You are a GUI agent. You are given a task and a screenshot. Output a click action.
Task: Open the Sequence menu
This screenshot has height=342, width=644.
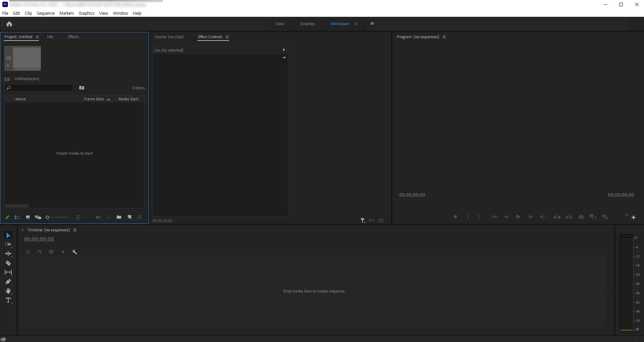point(46,13)
